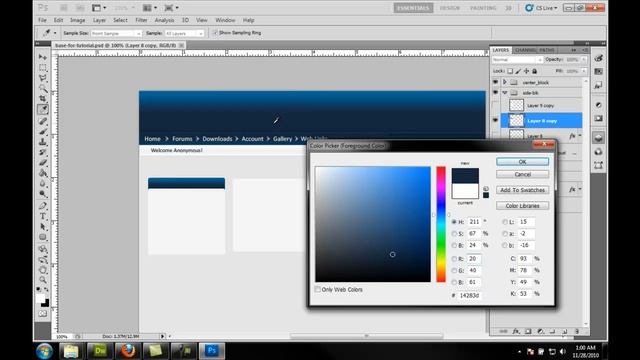Hide the Layer 8 copy layer

[495, 120]
